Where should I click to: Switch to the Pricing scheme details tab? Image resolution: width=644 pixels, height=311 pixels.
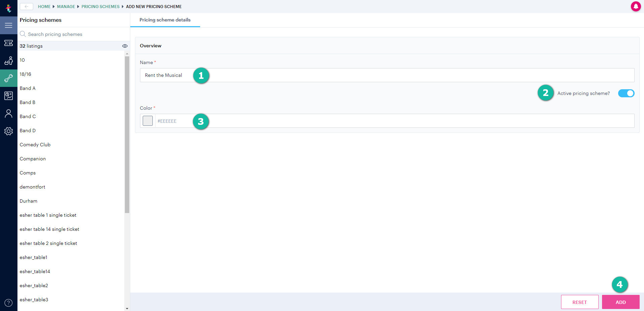165,20
